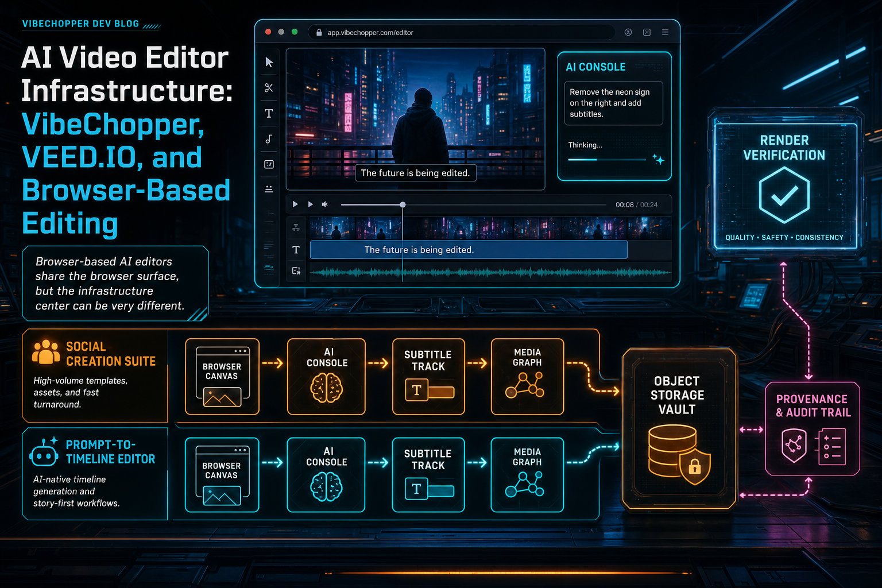Select the music note audio tool
882x588 pixels.
269,139
